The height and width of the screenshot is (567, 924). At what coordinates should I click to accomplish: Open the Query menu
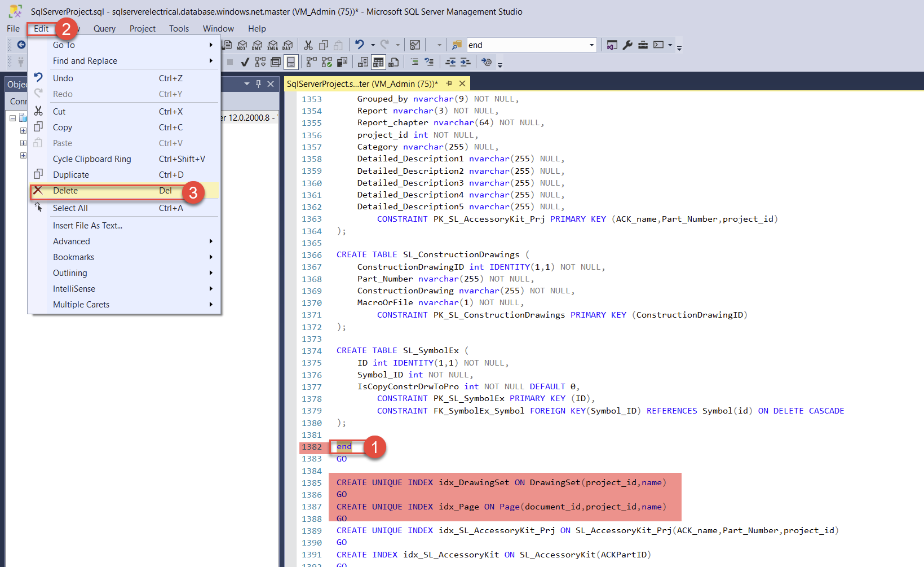pyautogui.click(x=104, y=29)
